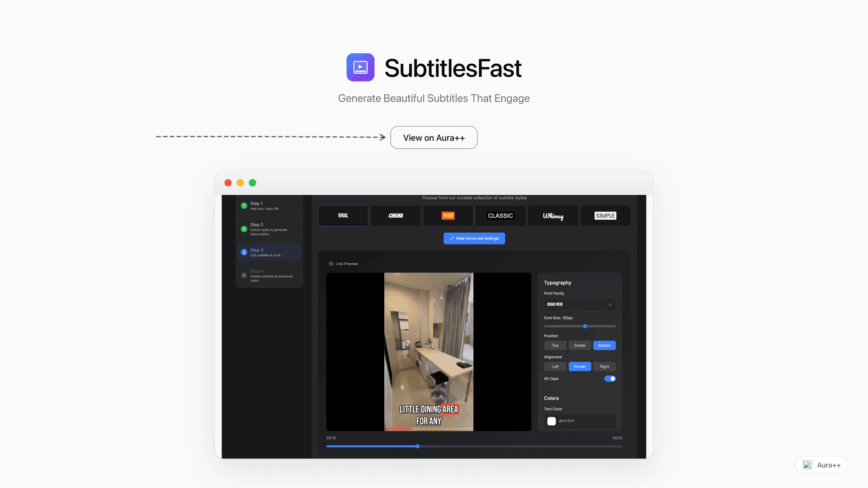
Task: Open the Font Family dropdown
Action: pyautogui.click(x=580, y=305)
